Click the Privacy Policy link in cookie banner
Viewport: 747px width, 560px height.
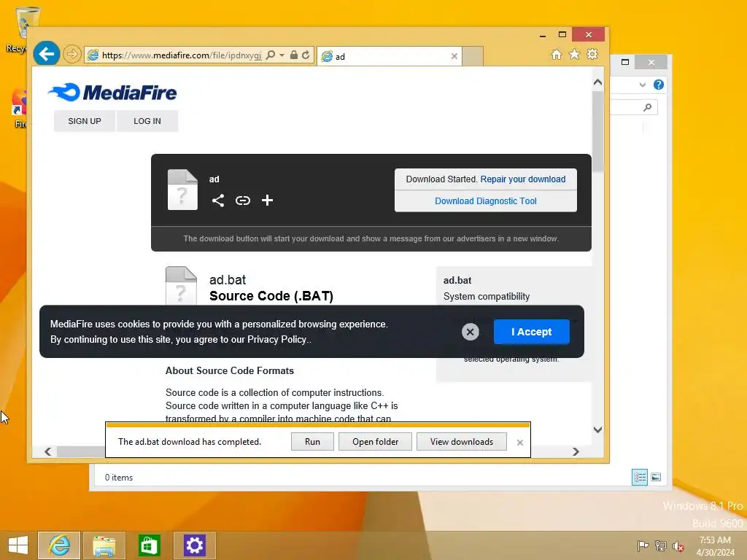pos(276,340)
